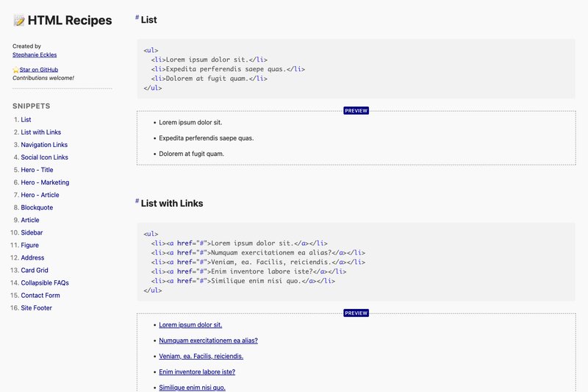This screenshot has width=588, height=392.
Task: Select Blockquote in snippets list
Action: tap(37, 207)
